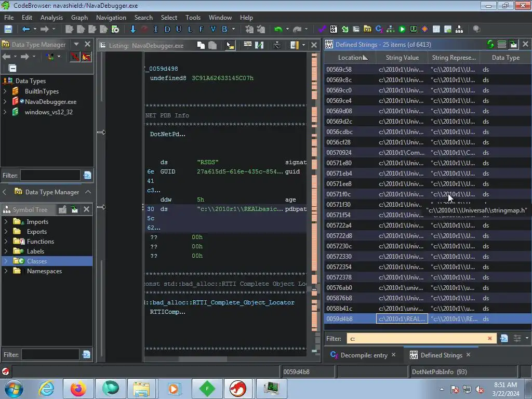This screenshot has height=399, width=532.
Task: Expand NavaDebugger.exe data type archive
Action: (x=5, y=101)
